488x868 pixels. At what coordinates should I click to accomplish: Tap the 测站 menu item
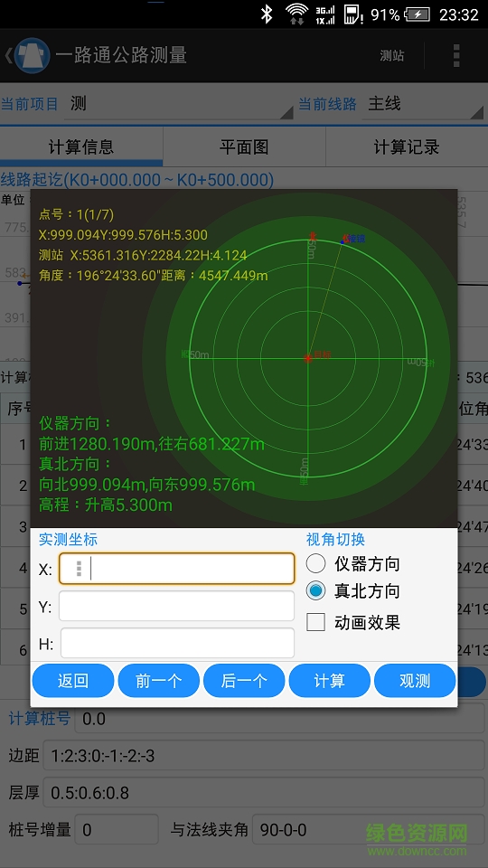point(391,56)
